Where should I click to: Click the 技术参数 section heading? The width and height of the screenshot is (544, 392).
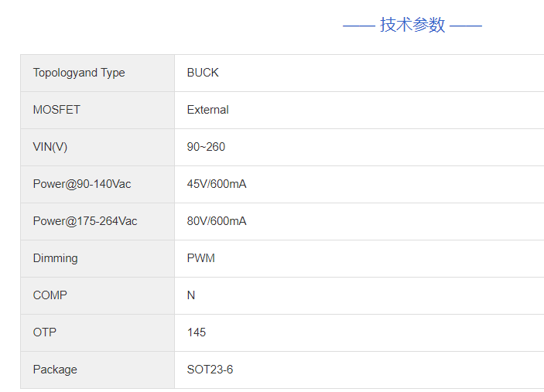tap(412, 25)
